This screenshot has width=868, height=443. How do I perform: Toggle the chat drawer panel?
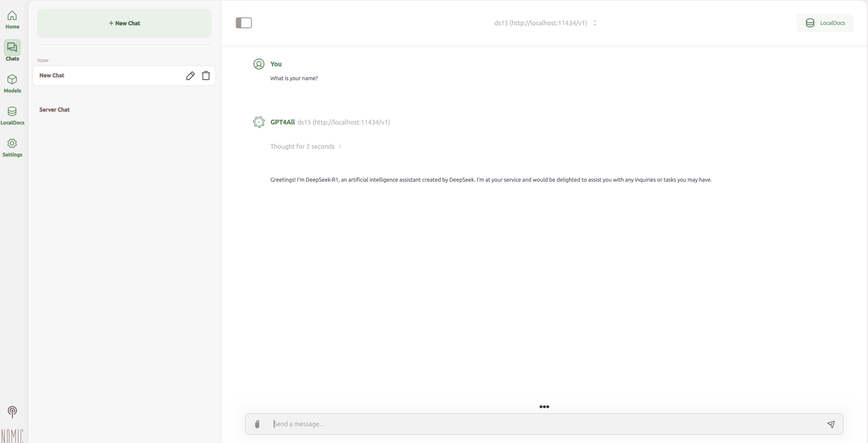coord(244,23)
